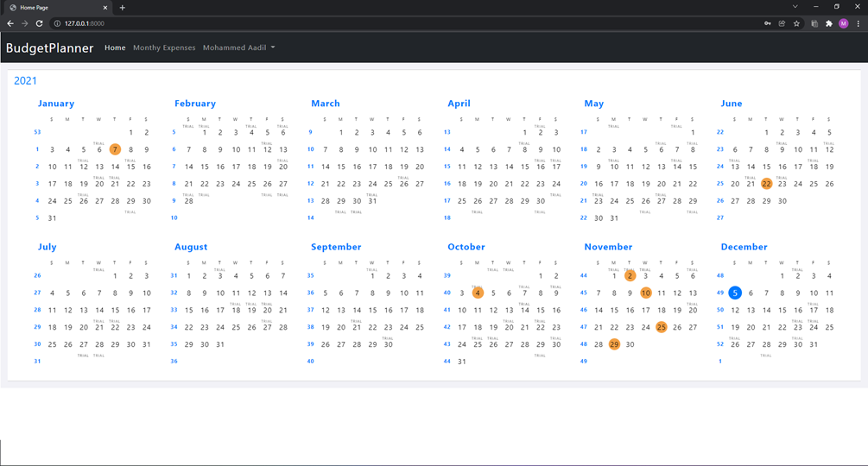This screenshot has width=868, height=466.
Task: Open the BudgetPlanner brand link
Action: pos(50,48)
